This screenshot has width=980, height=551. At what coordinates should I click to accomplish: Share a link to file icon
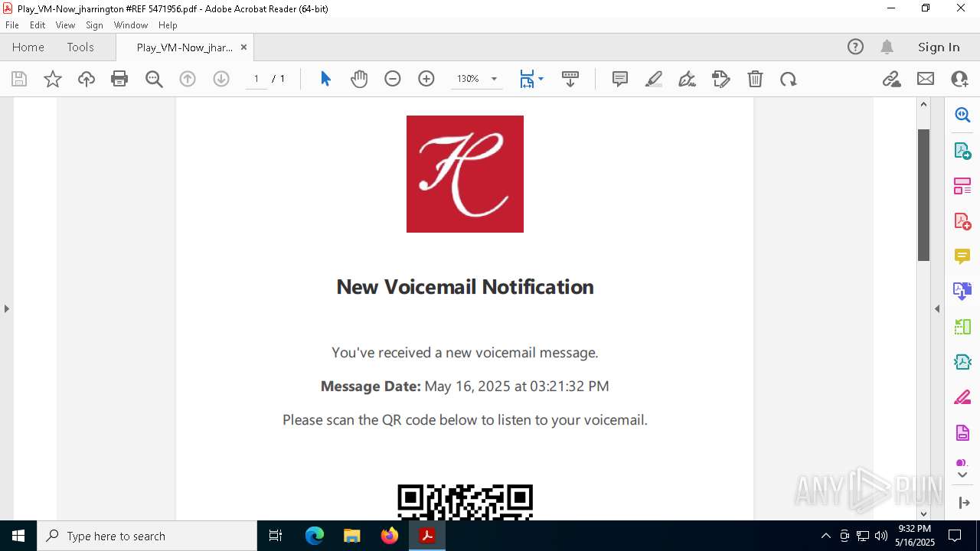(891, 79)
